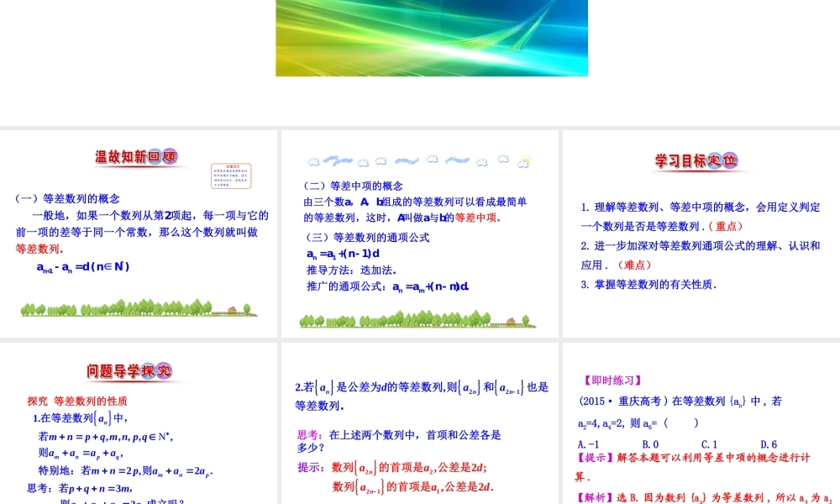Click the sun icon in the cloud border
This screenshot has width=840, height=504.
click(x=525, y=158)
